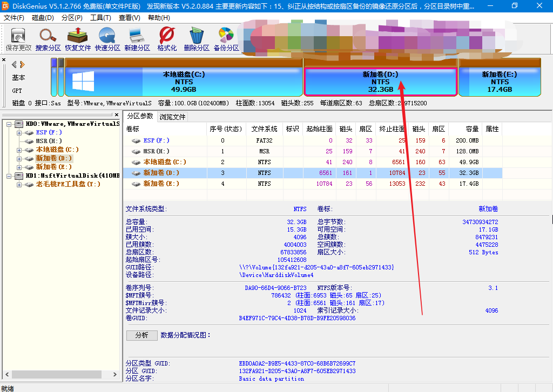Screen dimensions: 553x392
Task: Click the 删除分区 delete partition icon
Action: tap(197, 39)
